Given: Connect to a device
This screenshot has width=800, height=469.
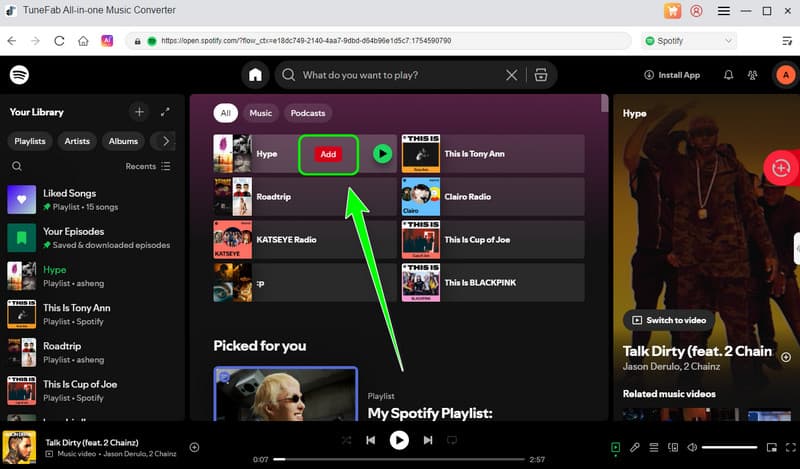Looking at the screenshot, I should 673,448.
